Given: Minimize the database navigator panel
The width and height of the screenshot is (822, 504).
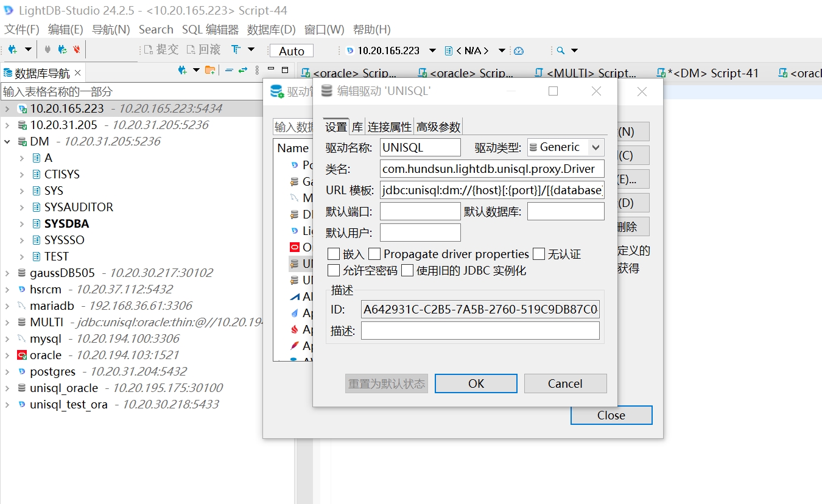Looking at the screenshot, I should coord(270,69).
